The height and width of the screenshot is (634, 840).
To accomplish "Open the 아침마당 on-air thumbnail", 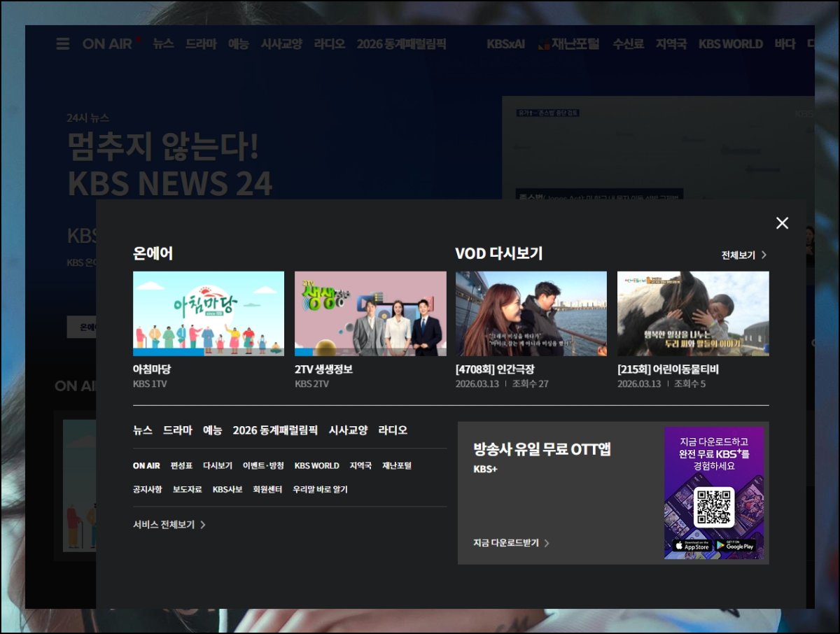I will 209,314.
